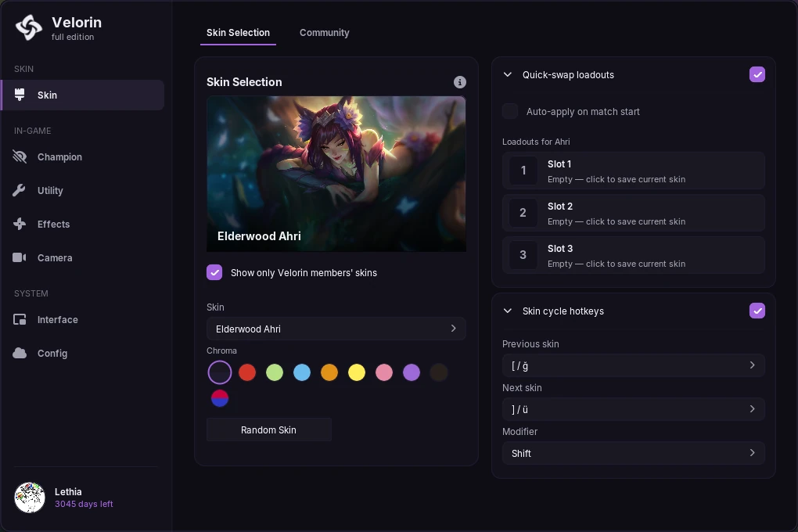The width and height of the screenshot is (798, 532).
Task: Click the Elderwood Ahri splash art preview
Action: [x=336, y=174]
